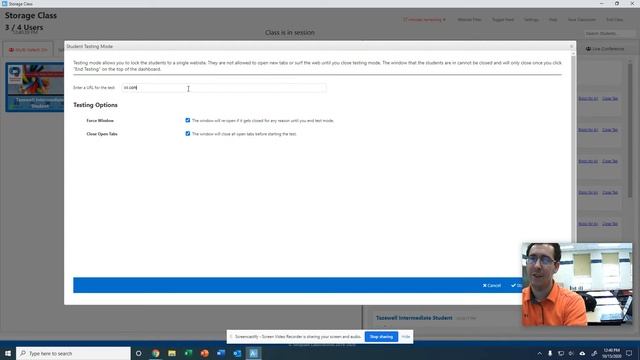Open Word from the taskbar
The height and width of the screenshot is (360, 640).
click(x=221, y=353)
